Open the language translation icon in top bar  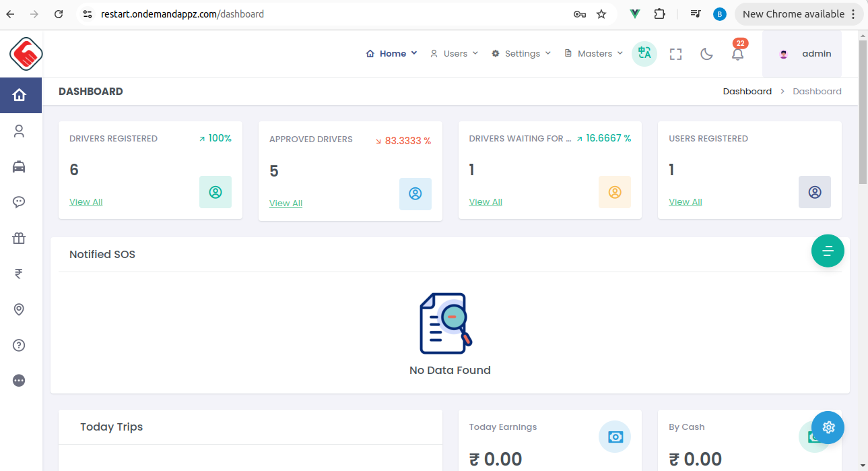click(644, 53)
